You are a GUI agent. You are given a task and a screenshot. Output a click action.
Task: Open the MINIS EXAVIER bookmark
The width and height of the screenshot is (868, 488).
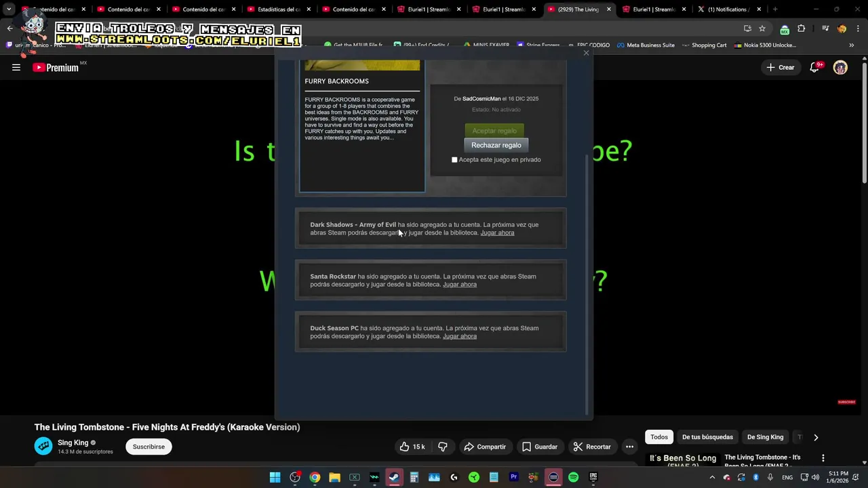click(486, 45)
